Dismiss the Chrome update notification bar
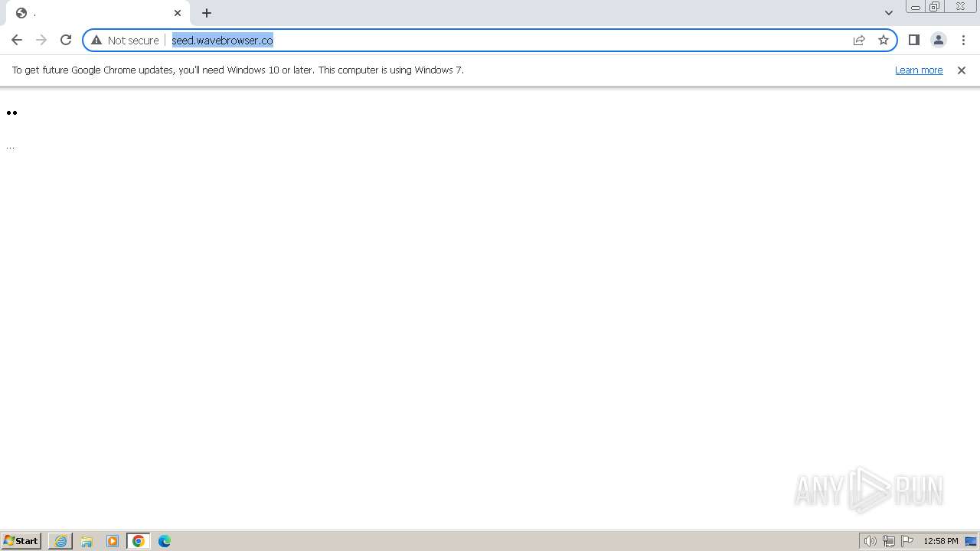Screen dimensions: 980x551 coord(962,70)
